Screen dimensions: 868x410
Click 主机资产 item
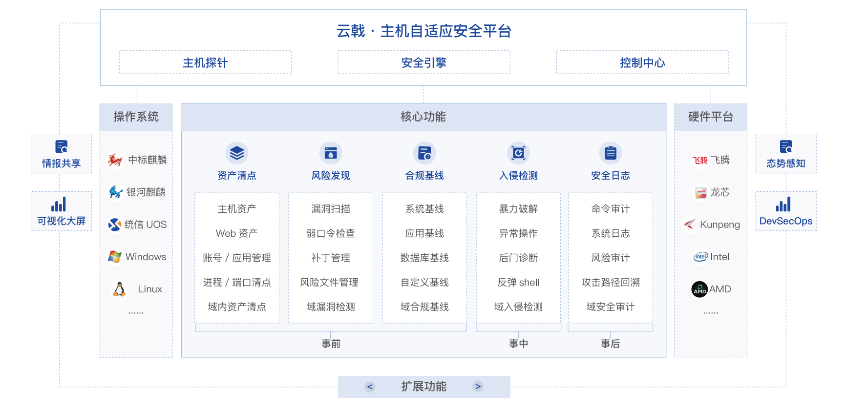[x=237, y=209]
